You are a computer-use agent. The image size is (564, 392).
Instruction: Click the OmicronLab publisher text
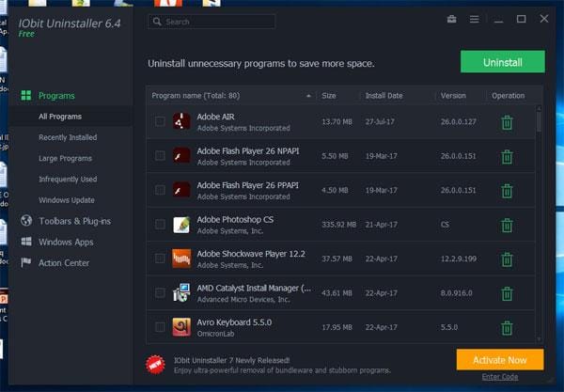click(216, 334)
